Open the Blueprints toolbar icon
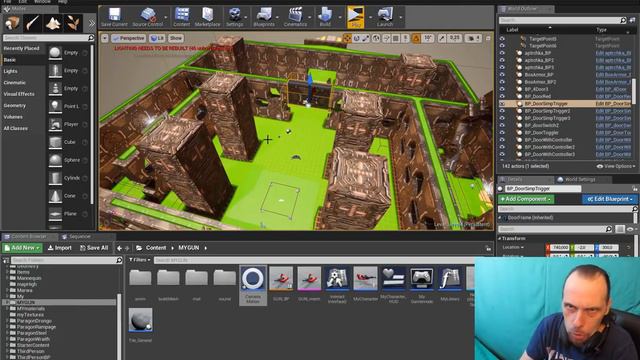Viewport: 640px width, 360px height. point(264,17)
